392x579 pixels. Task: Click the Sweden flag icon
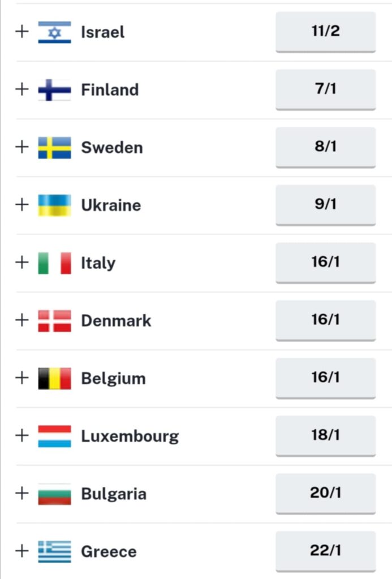(x=54, y=148)
